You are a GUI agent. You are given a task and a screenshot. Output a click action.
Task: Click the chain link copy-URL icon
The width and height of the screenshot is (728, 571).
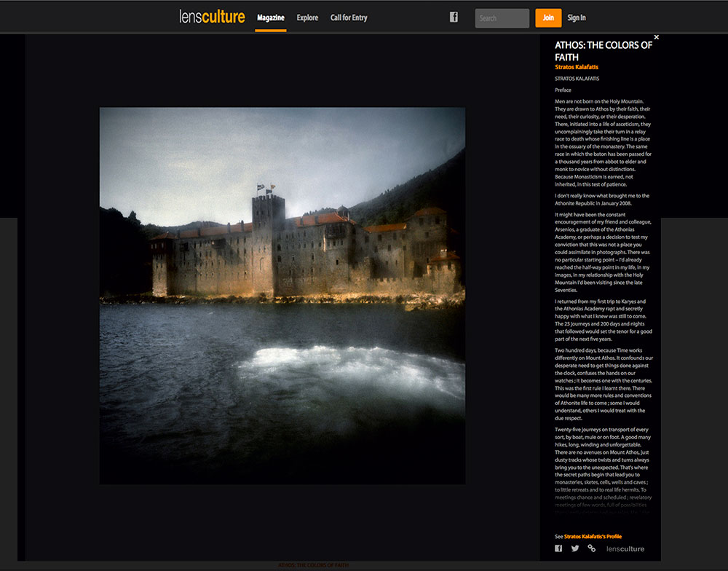(592, 548)
